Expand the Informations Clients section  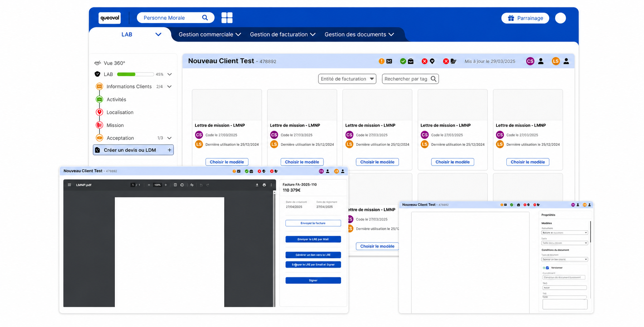pyautogui.click(x=169, y=86)
